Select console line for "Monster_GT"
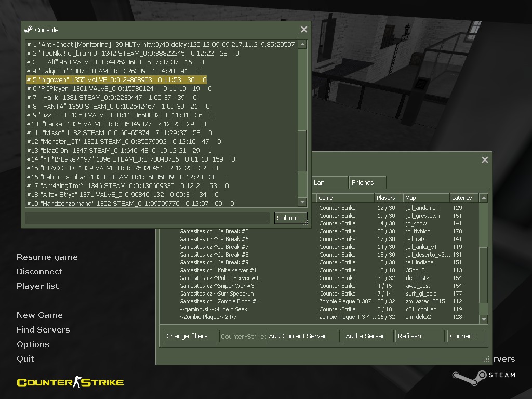 124,141
